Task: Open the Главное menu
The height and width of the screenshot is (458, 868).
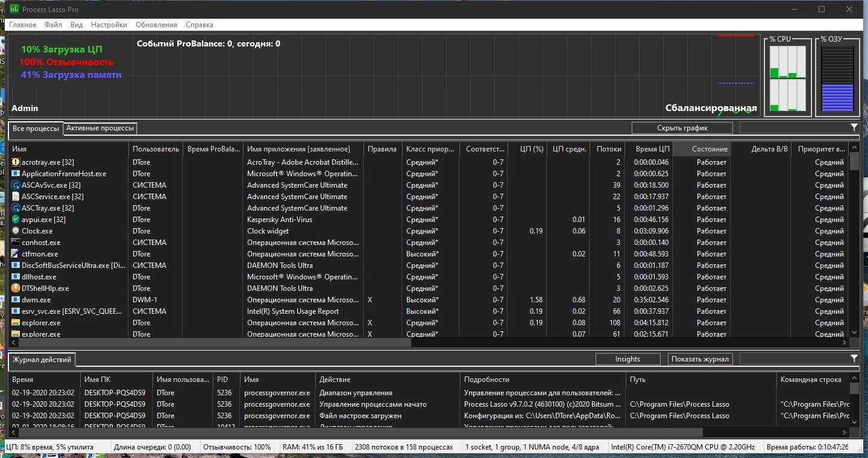Action: tap(22, 25)
